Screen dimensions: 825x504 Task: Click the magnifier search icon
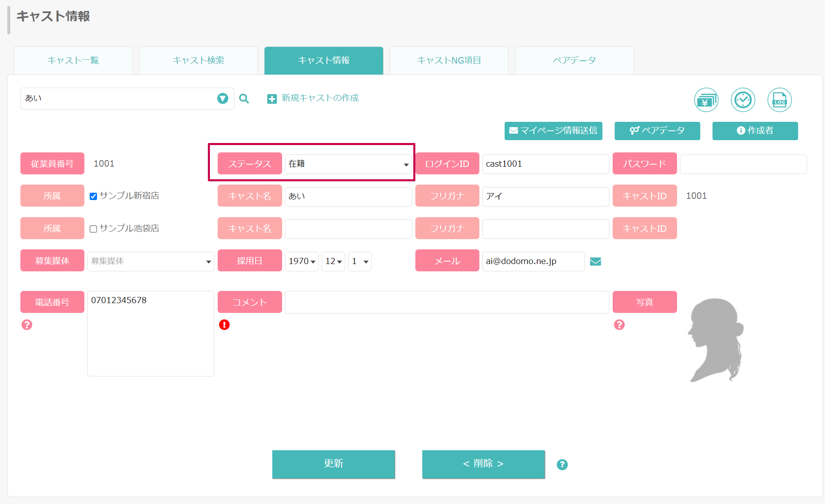(244, 99)
